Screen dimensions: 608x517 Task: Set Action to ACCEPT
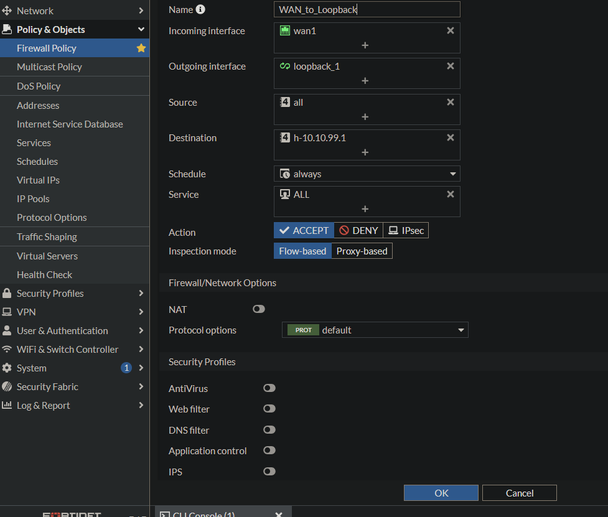pos(304,230)
